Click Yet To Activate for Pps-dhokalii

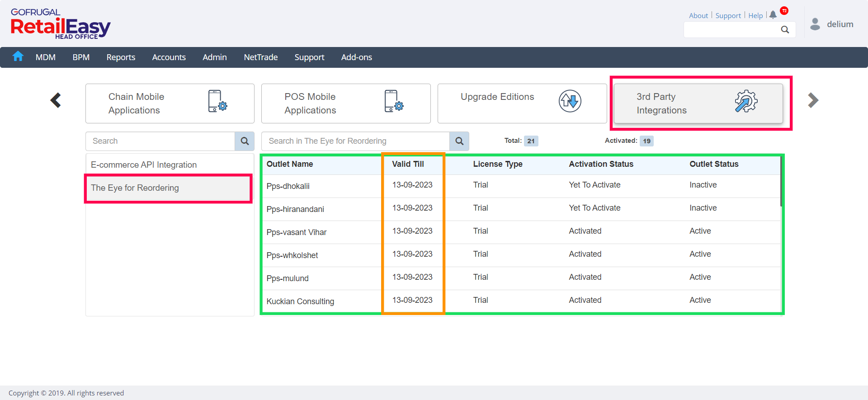point(594,185)
